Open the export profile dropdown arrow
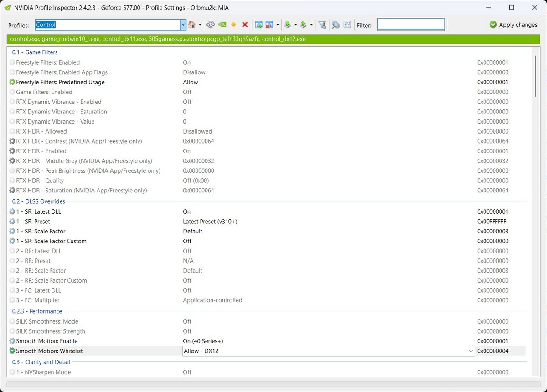 [x=295, y=25]
